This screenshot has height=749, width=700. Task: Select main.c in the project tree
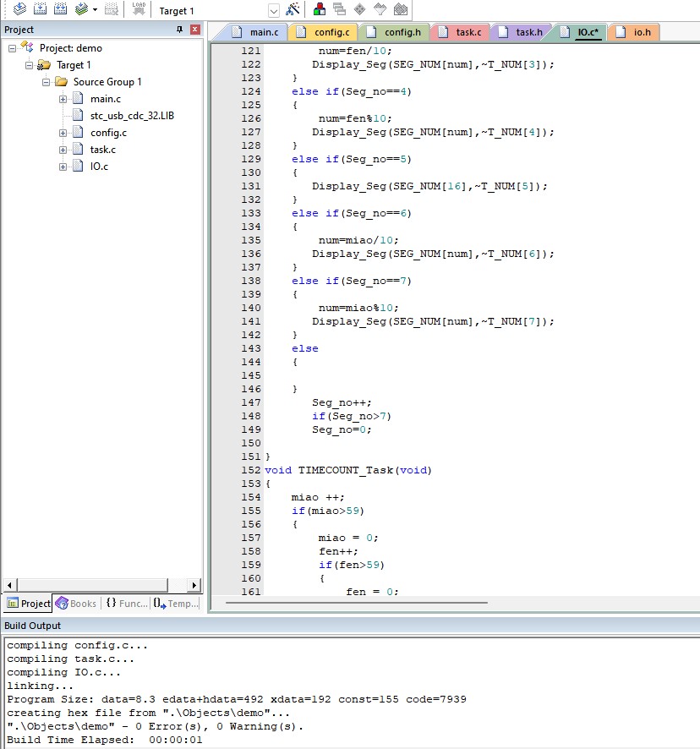(106, 99)
